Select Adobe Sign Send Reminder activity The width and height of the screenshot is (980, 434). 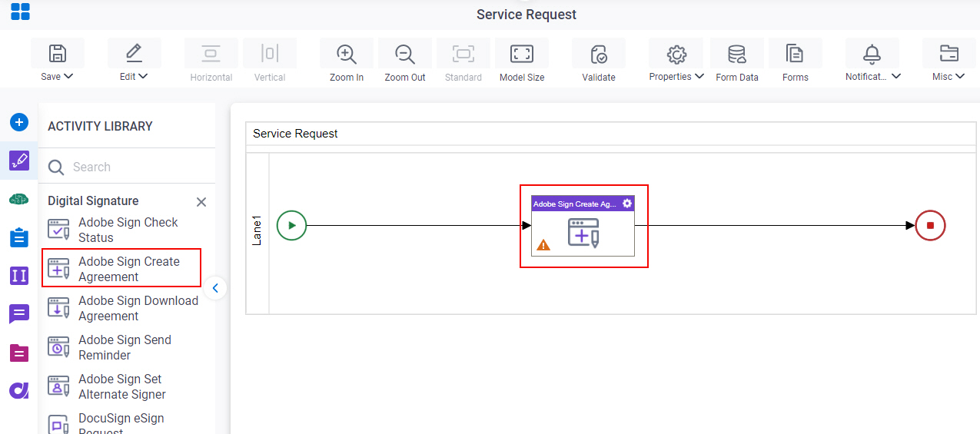121,347
